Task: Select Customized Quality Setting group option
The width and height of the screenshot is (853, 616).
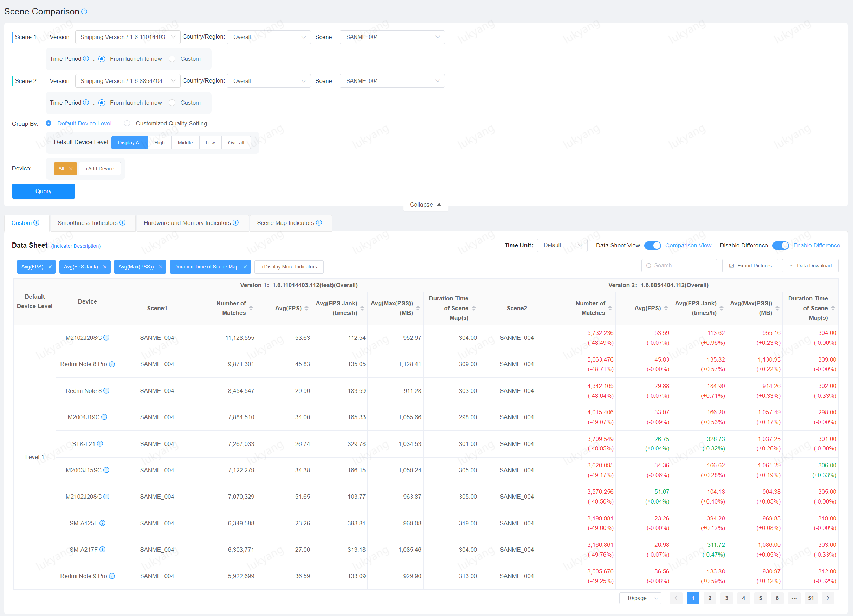Action: point(128,123)
